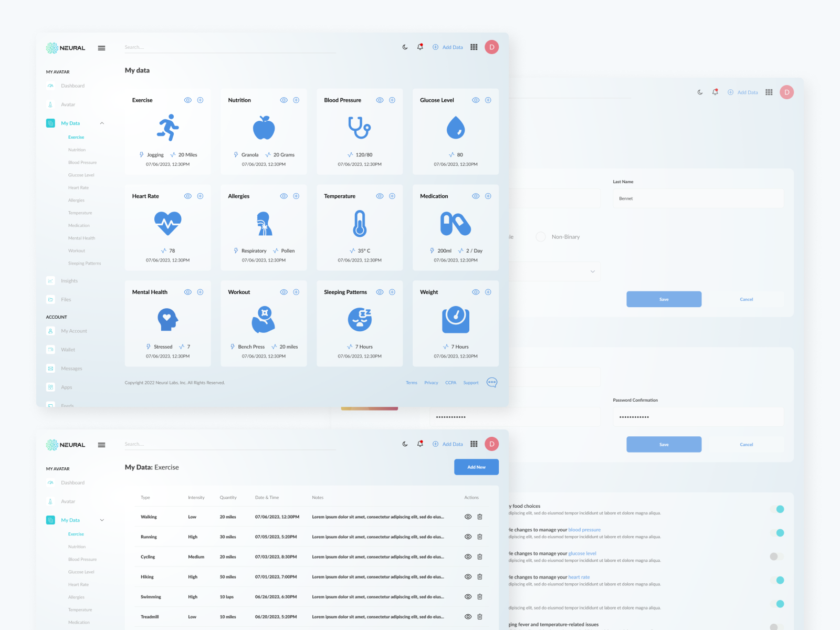Click the Neural logo in the sidebar
Screen dimensions: 840x630
pyautogui.click(x=66, y=47)
